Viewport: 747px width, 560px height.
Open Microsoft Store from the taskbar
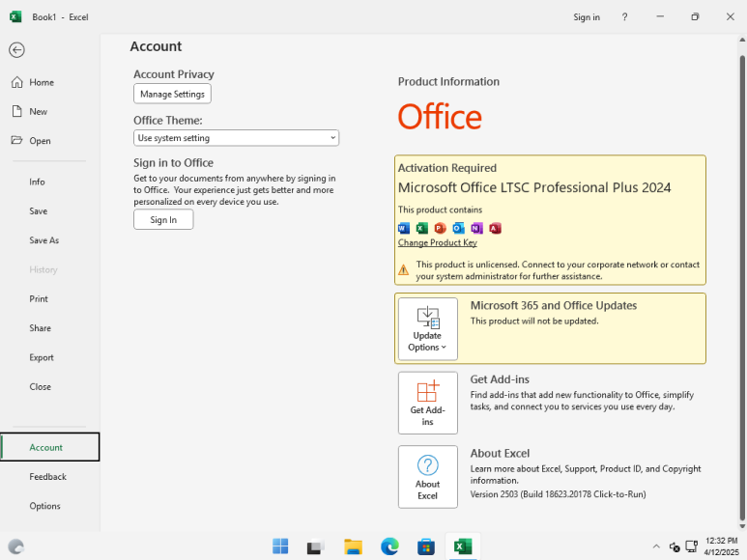coord(426,546)
